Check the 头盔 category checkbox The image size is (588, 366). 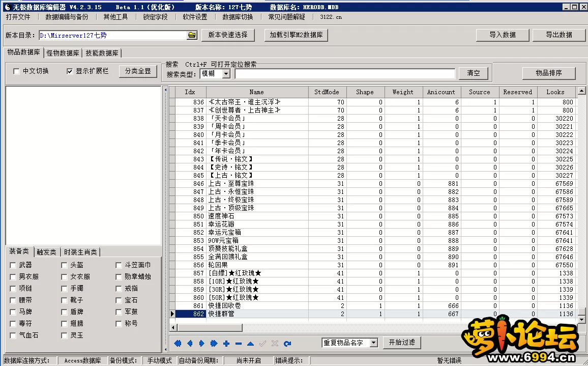[x=64, y=265]
